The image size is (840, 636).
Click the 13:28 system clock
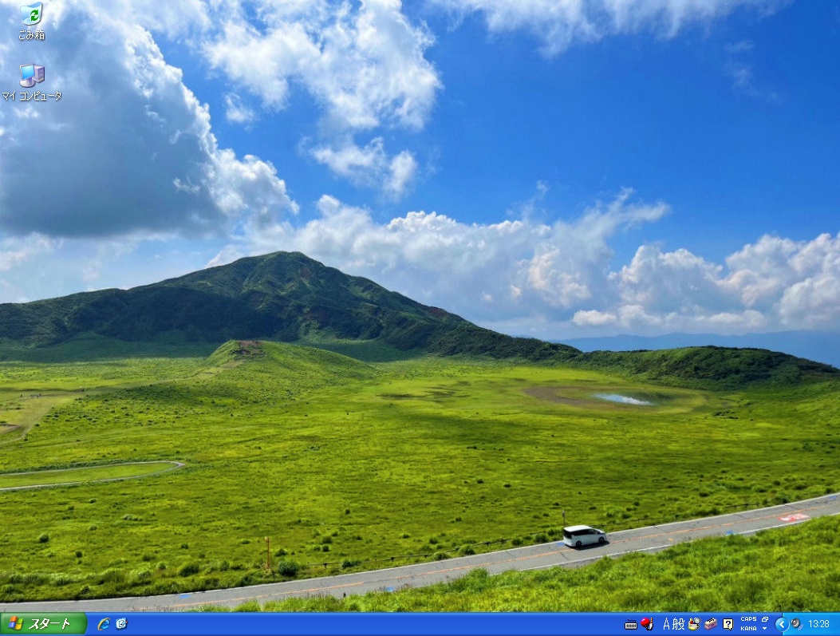[x=819, y=624]
